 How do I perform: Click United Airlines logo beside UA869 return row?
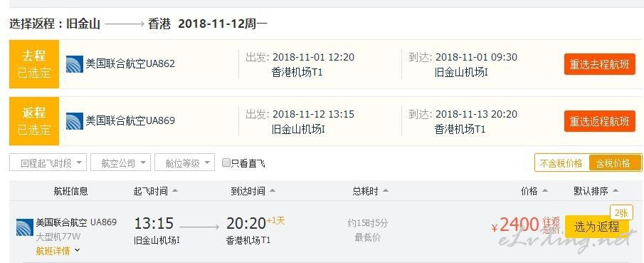(x=75, y=121)
